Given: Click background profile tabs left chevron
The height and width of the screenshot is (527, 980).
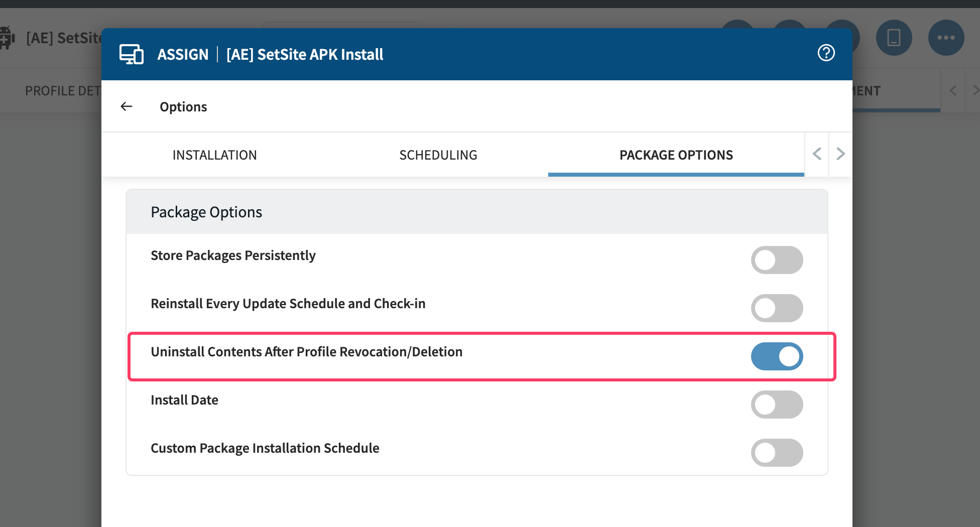Looking at the screenshot, I should tap(953, 91).
